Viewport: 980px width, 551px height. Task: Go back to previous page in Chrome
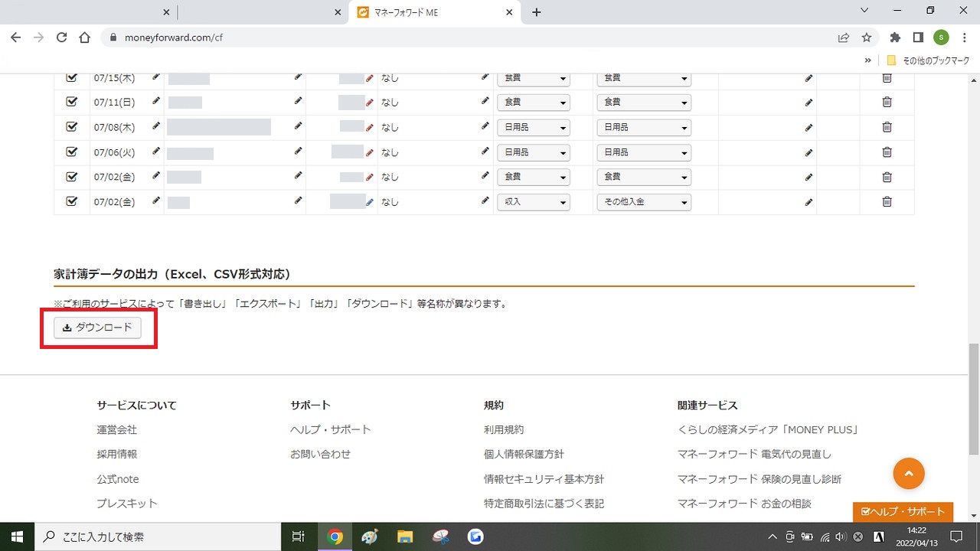(x=15, y=37)
